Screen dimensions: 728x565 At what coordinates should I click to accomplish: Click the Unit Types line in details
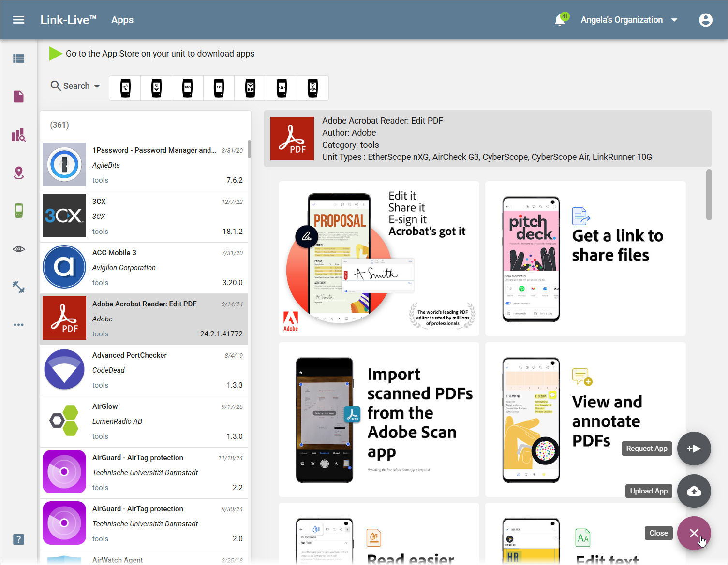[x=487, y=157]
